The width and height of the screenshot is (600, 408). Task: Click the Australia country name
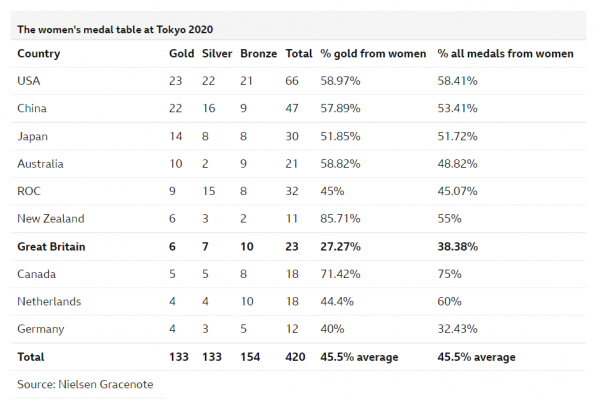[x=40, y=164]
